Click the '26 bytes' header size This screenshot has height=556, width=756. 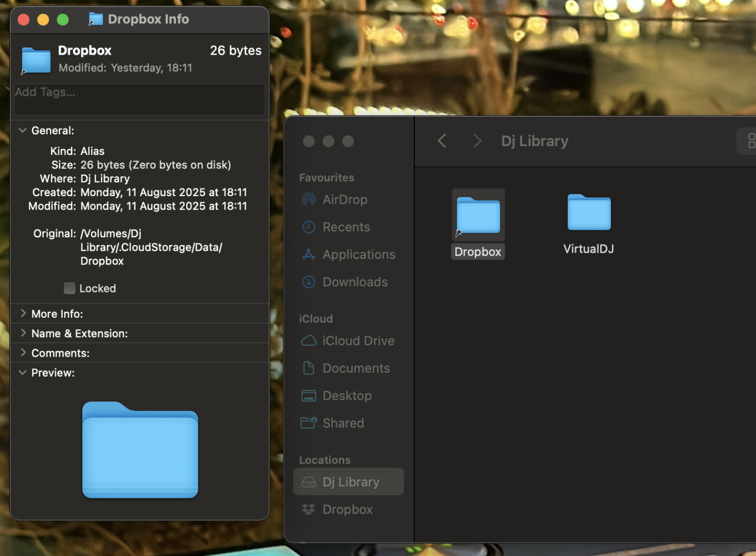[x=236, y=50]
